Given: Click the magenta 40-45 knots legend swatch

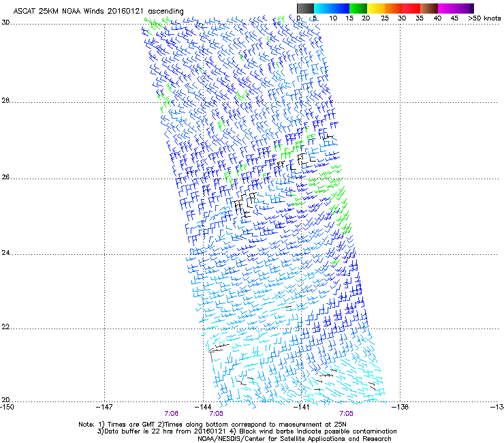Looking at the screenshot, I should (x=447, y=8).
